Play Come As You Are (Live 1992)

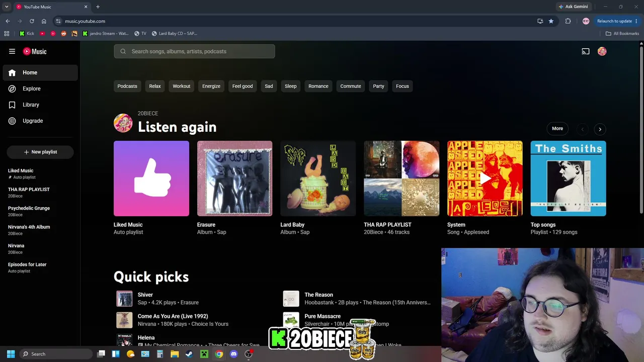coord(124,320)
